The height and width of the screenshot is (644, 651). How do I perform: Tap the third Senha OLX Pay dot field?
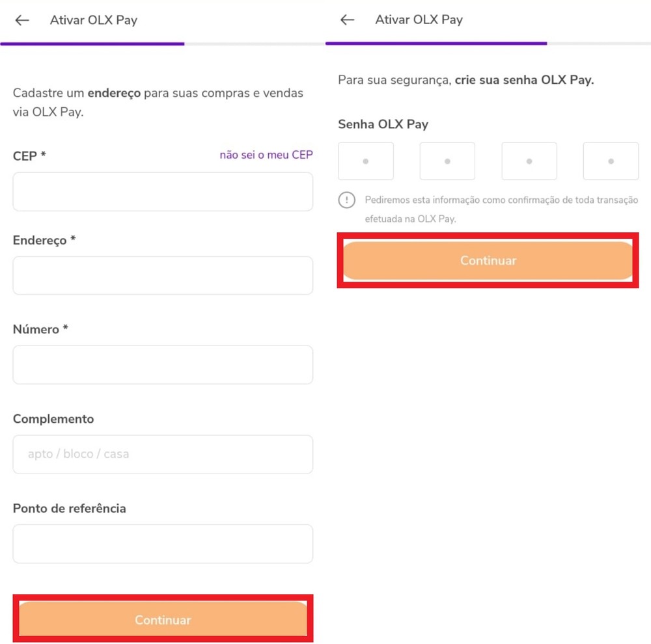[x=529, y=161]
